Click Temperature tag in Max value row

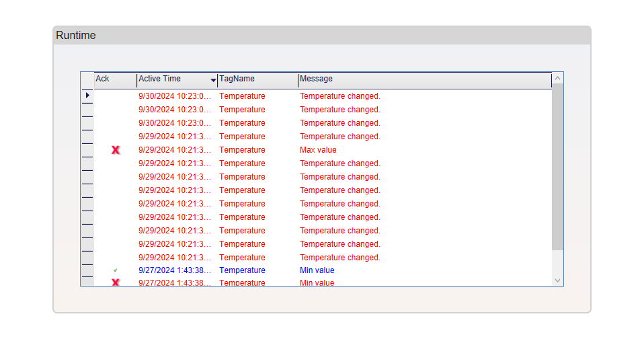click(242, 150)
